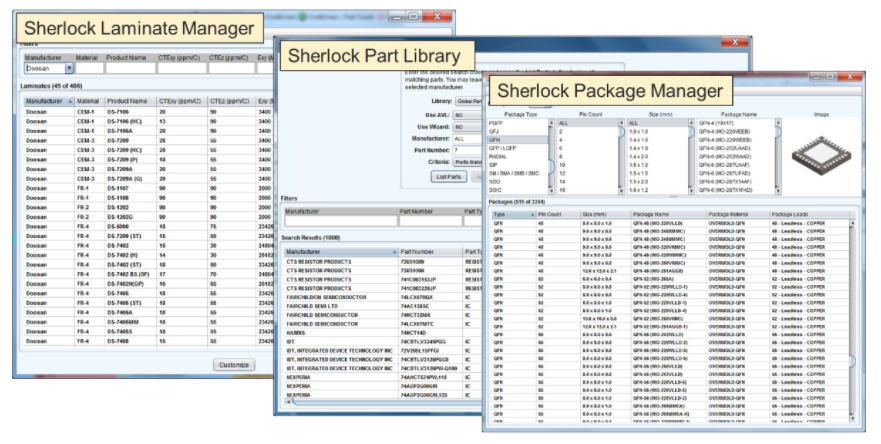Click Product Name filter field in Laminate Manager
Viewport: 881px width, 444px height.
tap(130, 68)
